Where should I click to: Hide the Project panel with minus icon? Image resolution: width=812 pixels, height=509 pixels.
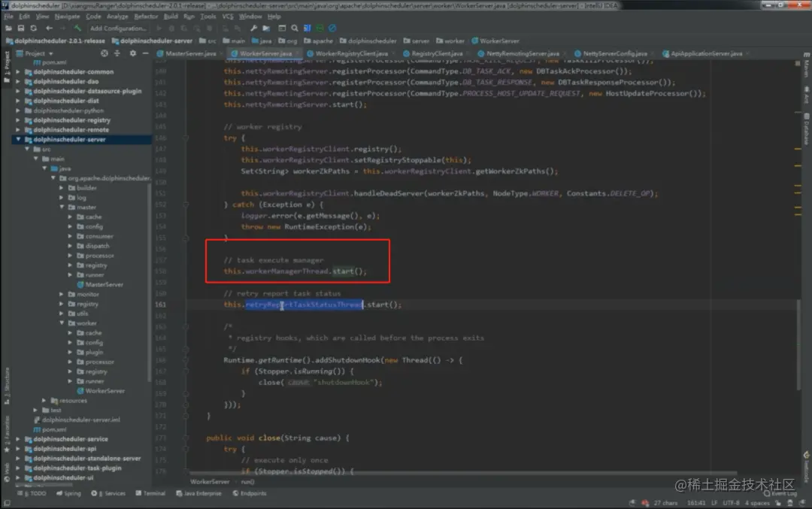[x=146, y=53]
